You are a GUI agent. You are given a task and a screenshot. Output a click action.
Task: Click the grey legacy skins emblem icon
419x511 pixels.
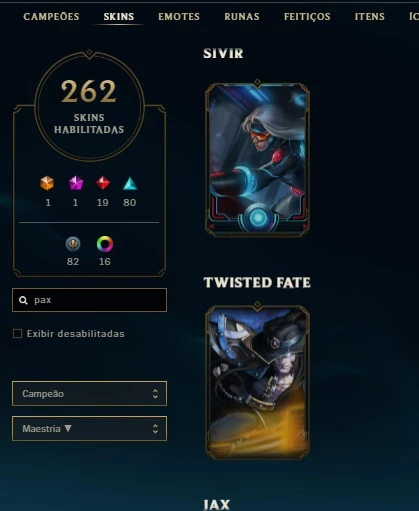[x=73, y=244]
